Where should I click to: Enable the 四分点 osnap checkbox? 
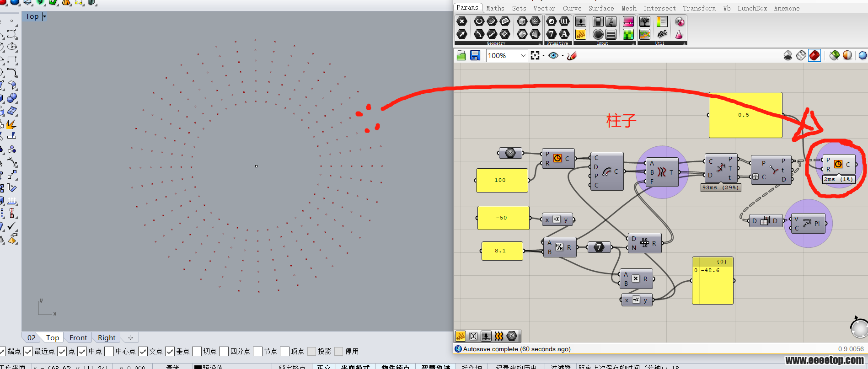(224, 351)
